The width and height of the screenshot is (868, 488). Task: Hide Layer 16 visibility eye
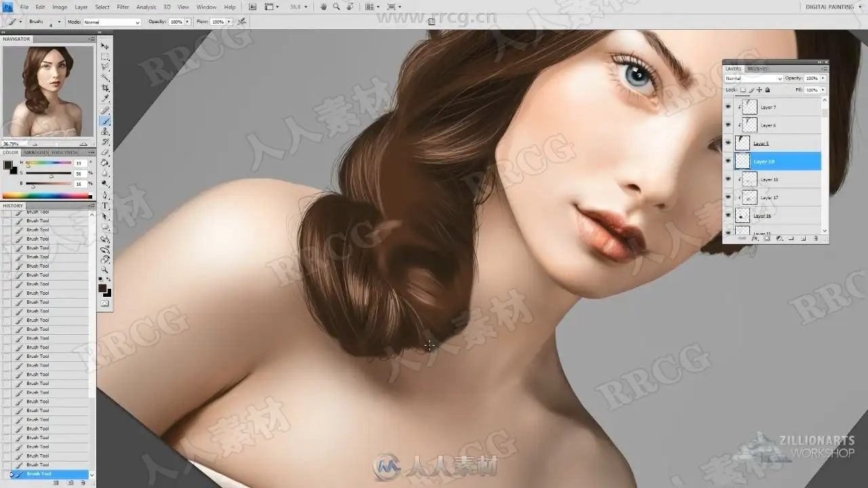[x=728, y=216]
